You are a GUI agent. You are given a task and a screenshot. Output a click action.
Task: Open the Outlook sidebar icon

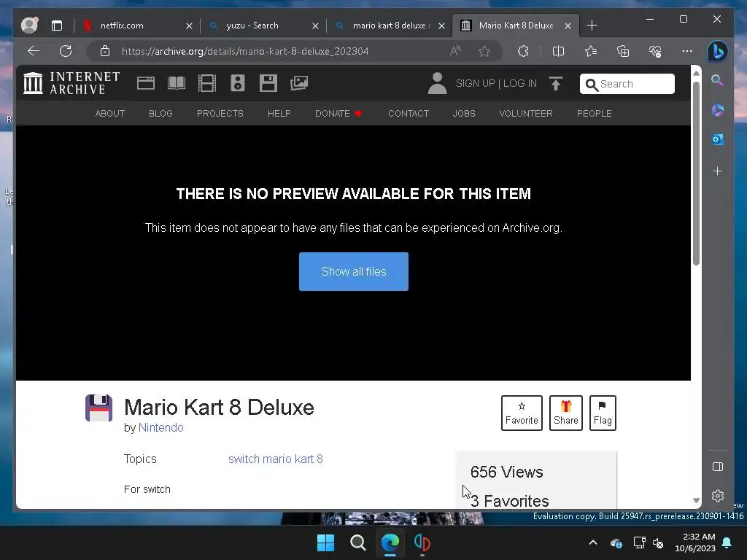(x=718, y=139)
